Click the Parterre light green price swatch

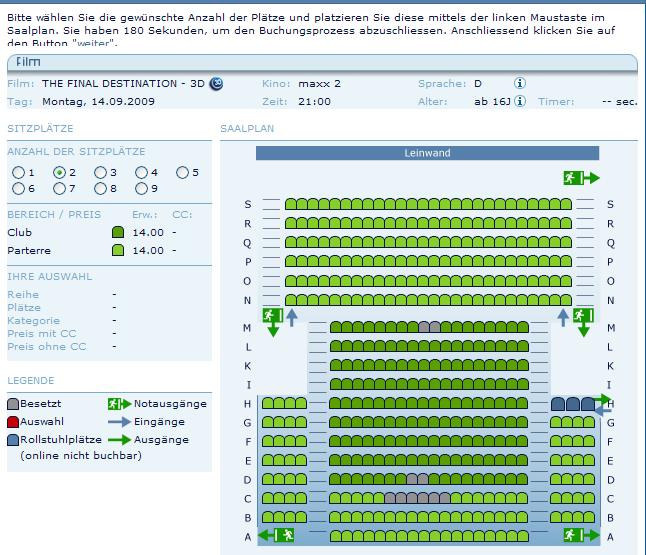tap(118, 250)
